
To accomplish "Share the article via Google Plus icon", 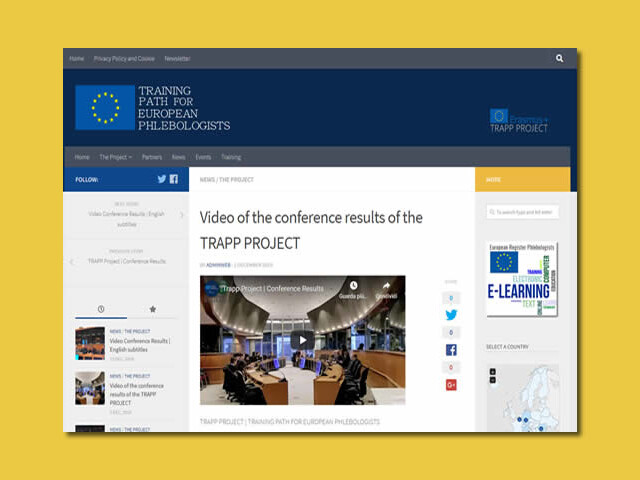I will pyautogui.click(x=451, y=384).
